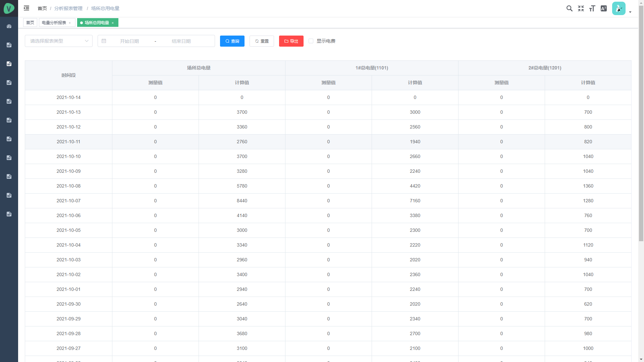This screenshot has width=644, height=362.
Task: Switch to the 电量分析报表 tab
Action: coord(54,22)
